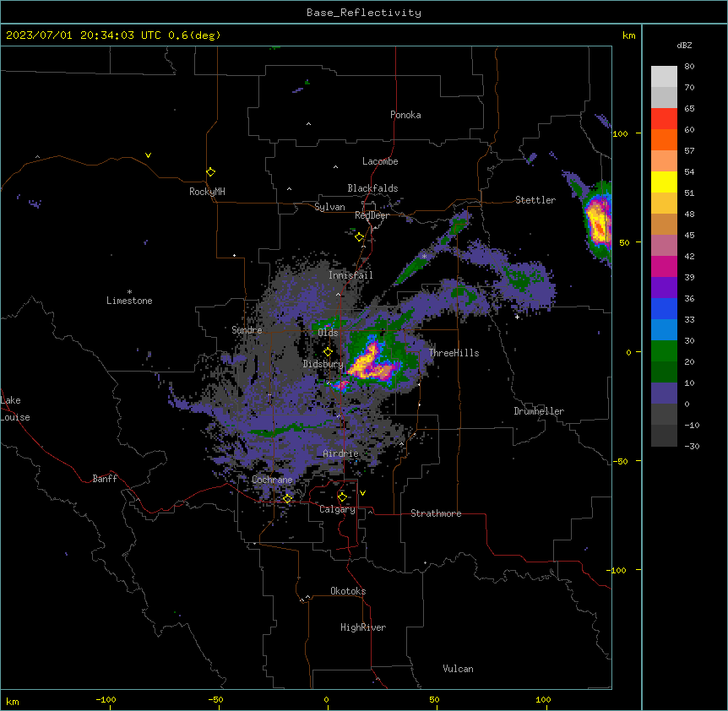The image size is (728, 711).
Task: Click the HighRiver label
Action: pyautogui.click(x=363, y=627)
